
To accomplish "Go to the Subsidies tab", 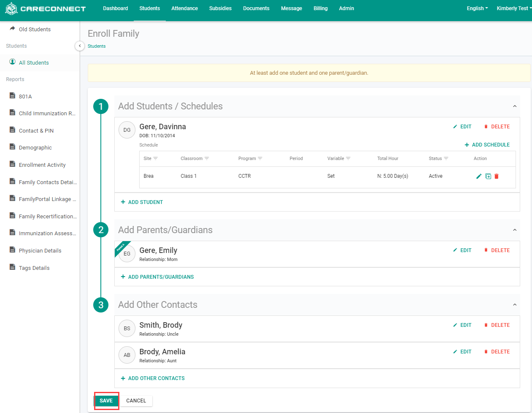I will pyautogui.click(x=220, y=8).
